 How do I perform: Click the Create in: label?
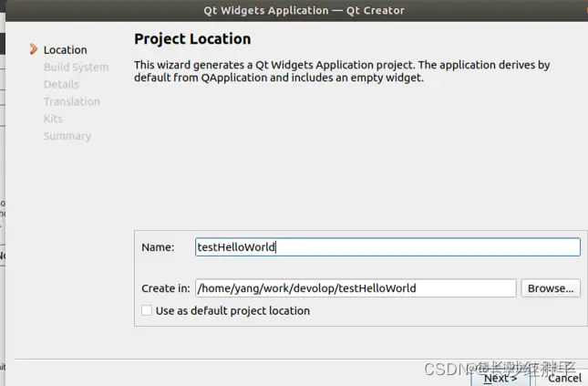pyautogui.click(x=166, y=288)
